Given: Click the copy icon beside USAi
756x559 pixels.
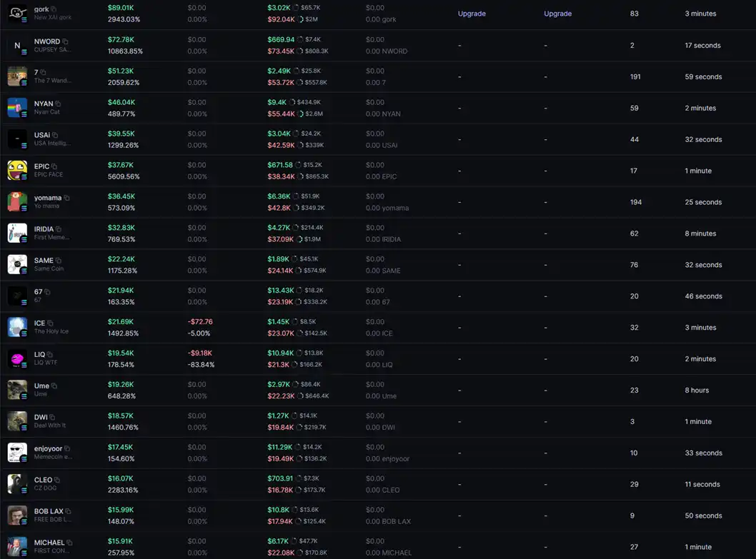Looking at the screenshot, I should pos(55,136).
